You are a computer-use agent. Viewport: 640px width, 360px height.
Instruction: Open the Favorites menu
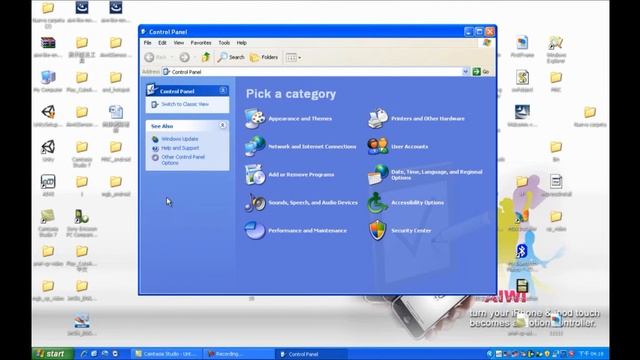coord(201,42)
